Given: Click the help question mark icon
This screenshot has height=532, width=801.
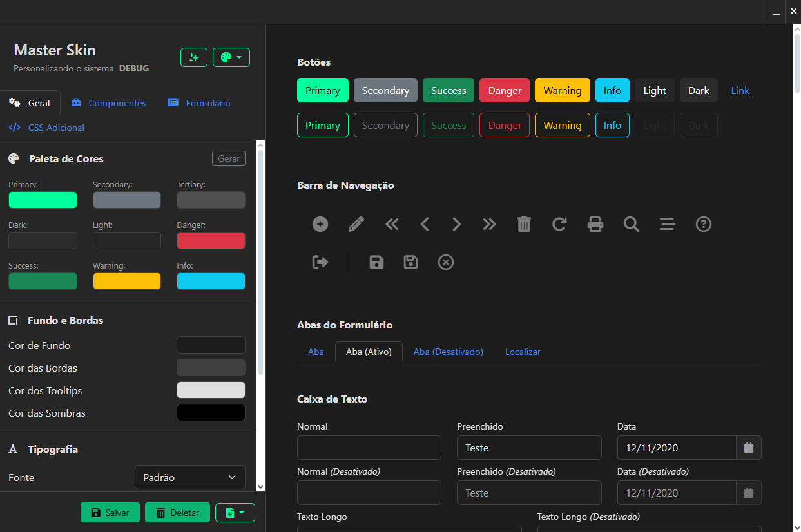Looking at the screenshot, I should (704, 224).
